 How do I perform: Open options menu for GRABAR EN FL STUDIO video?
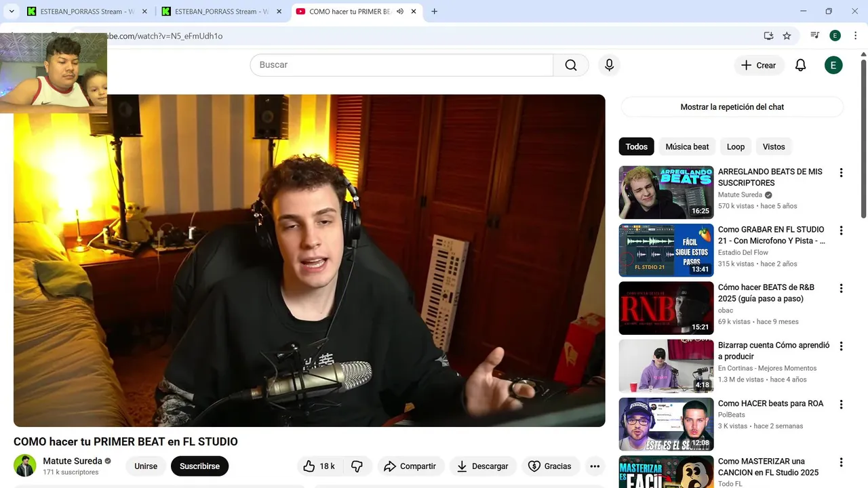841,230
